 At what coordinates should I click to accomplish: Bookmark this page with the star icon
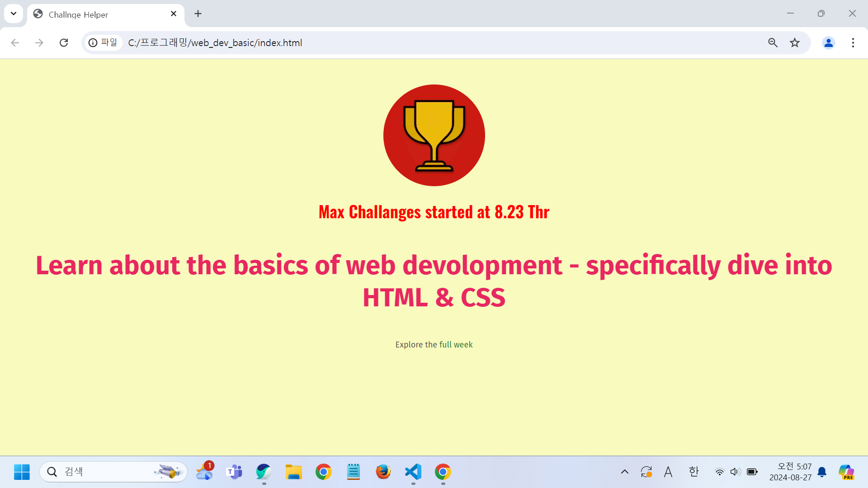tap(795, 42)
